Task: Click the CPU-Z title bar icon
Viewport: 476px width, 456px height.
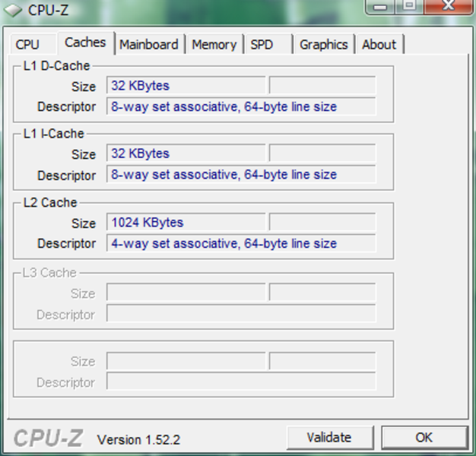Action: coord(13,10)
